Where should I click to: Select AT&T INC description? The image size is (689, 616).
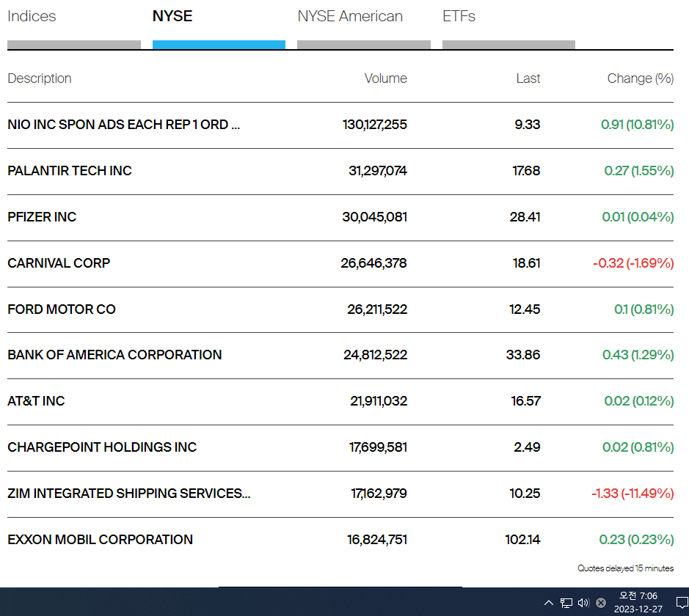[x=36, y=401]
